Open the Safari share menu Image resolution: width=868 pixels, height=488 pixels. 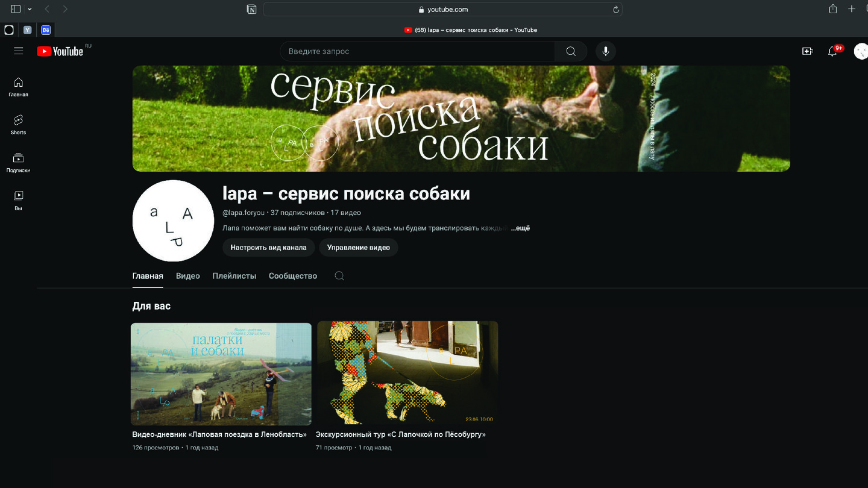[x=833, y=9]
